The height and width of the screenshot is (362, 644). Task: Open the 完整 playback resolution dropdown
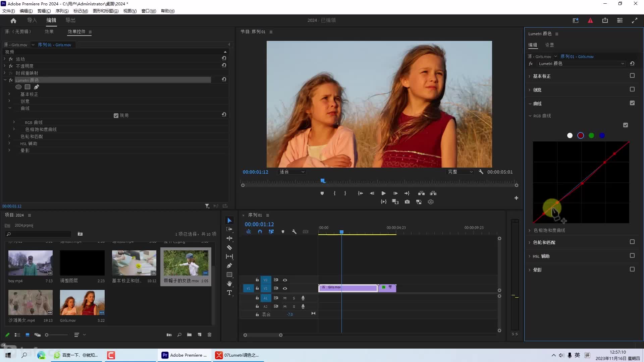point(460,172)
